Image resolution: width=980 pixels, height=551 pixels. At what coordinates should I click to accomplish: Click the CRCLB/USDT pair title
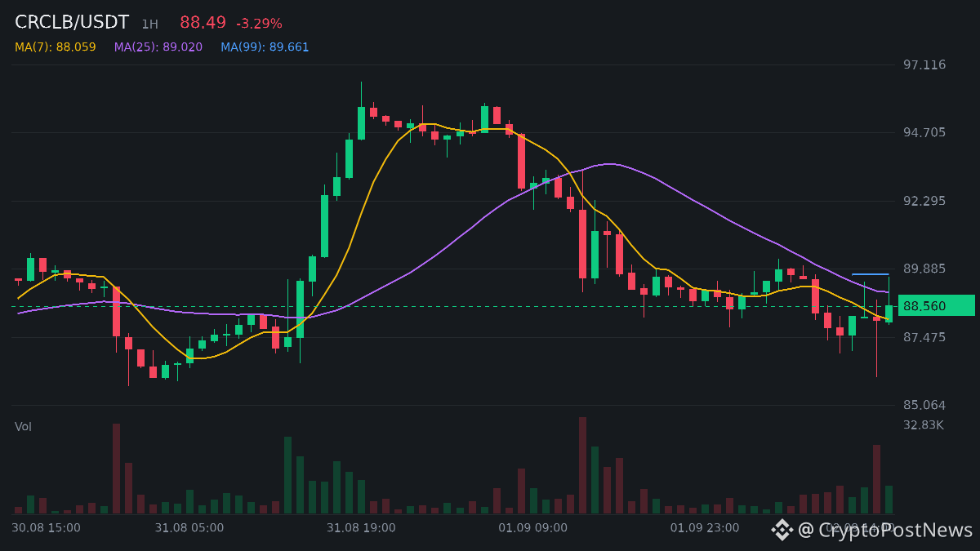[x=72, y=23]
